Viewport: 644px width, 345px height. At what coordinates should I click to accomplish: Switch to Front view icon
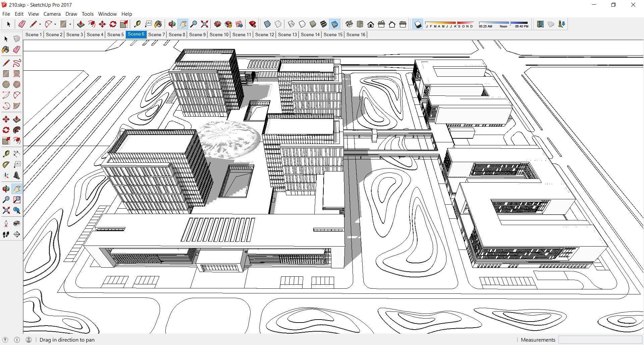[371, 24]
